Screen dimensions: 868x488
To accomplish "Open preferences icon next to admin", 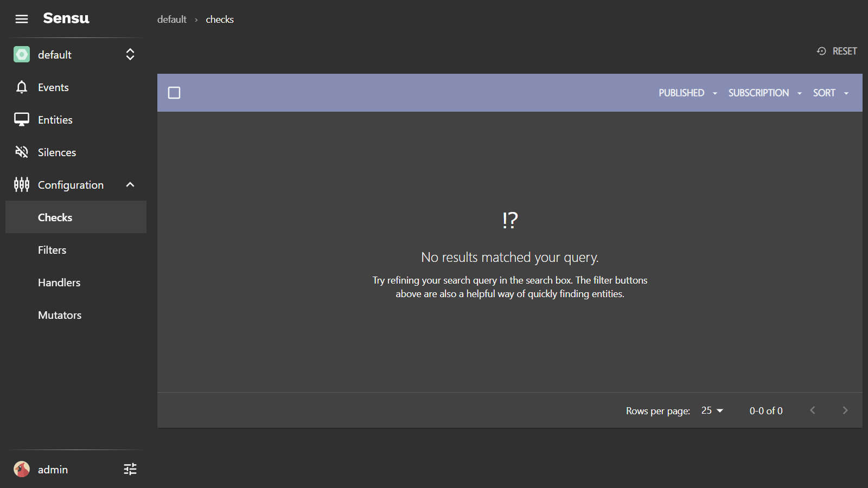I will [x=130, y=469].
